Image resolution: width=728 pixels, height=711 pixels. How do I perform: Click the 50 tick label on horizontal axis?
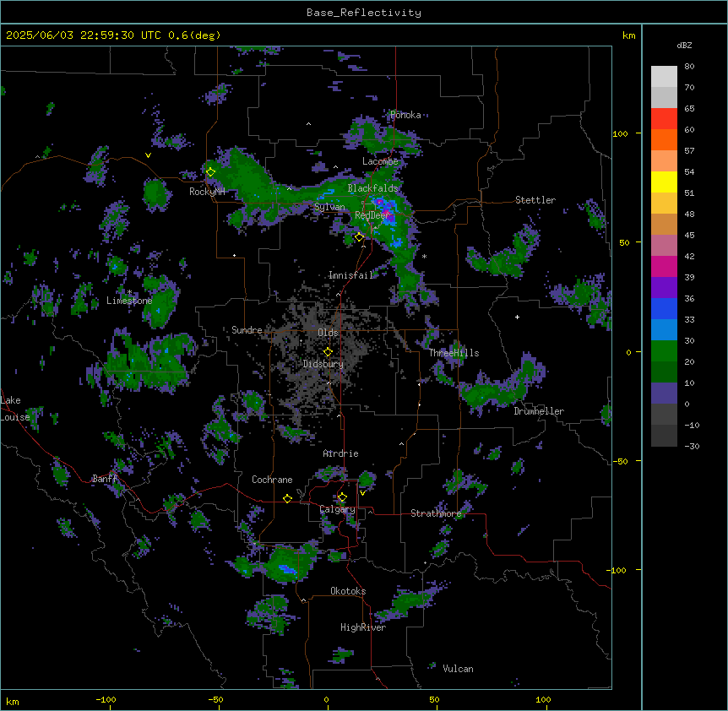(x=434, y=699)
